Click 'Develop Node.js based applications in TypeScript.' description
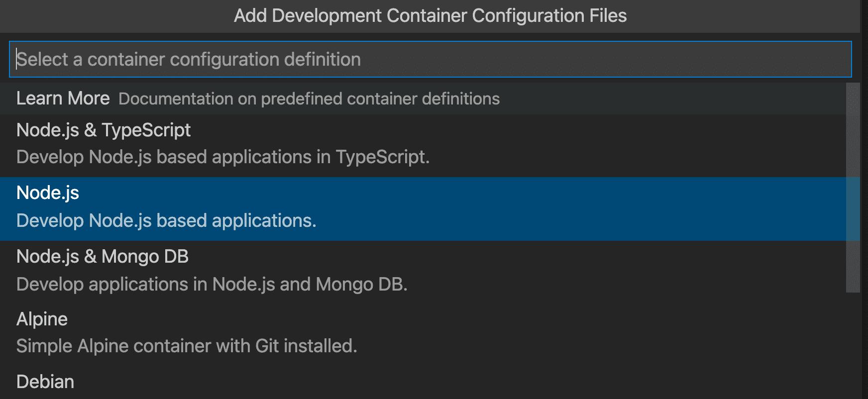This screenshot has height=399, width=868. click(223, 157)
